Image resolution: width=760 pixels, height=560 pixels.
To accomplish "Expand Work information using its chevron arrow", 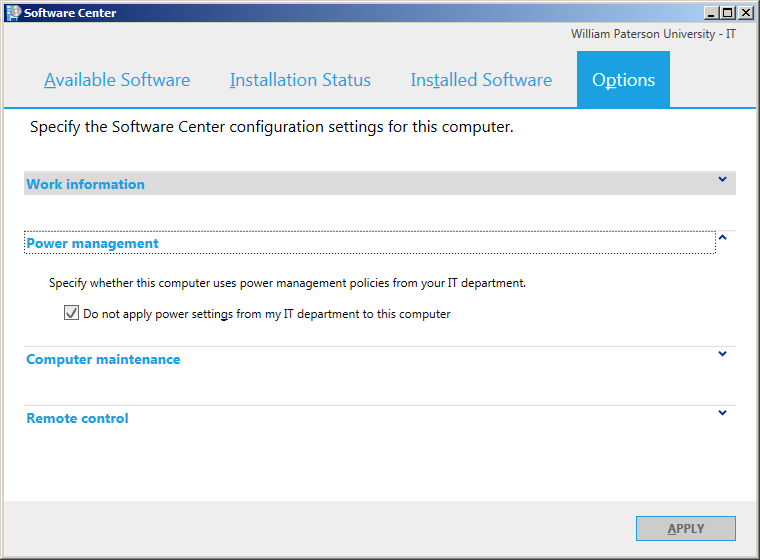I will (x=722, y=180).
